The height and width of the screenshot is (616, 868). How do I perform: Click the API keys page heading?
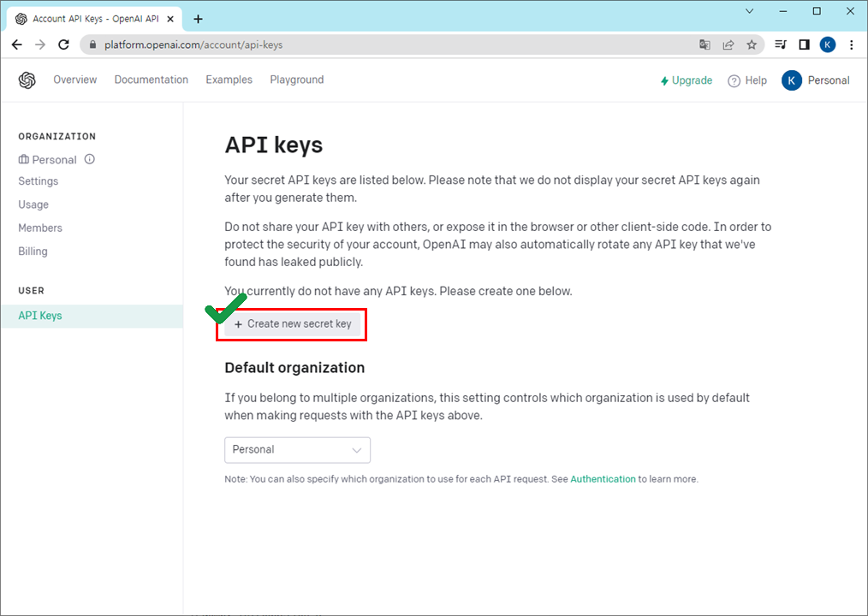point(273,145)
